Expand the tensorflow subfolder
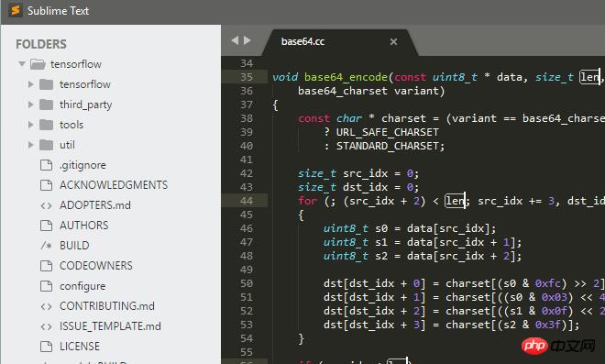Screen dimensions: 605x364 point(31,84)
